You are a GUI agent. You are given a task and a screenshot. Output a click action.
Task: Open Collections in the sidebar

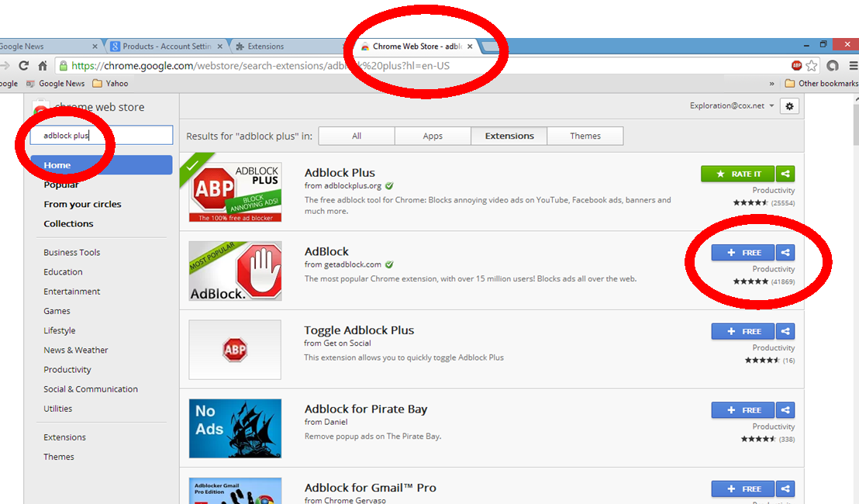[x=68, y=223]
